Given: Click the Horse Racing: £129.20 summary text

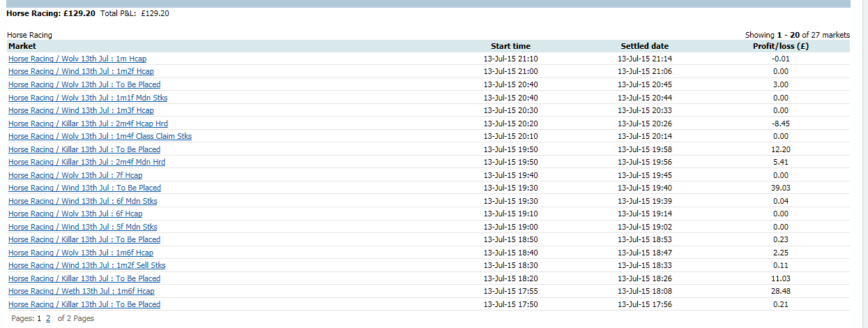Looking at the screenshot, I should [51, 13].
